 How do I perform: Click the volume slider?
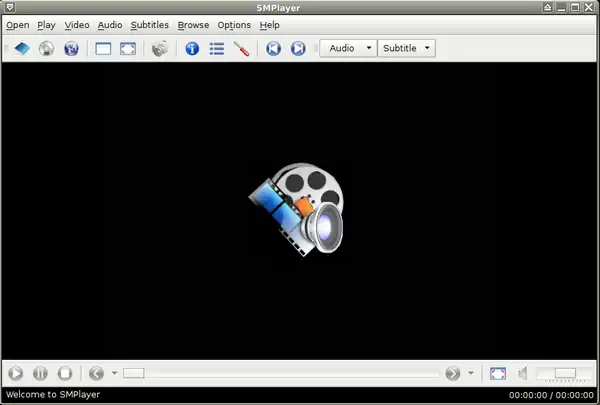[564, 373]
